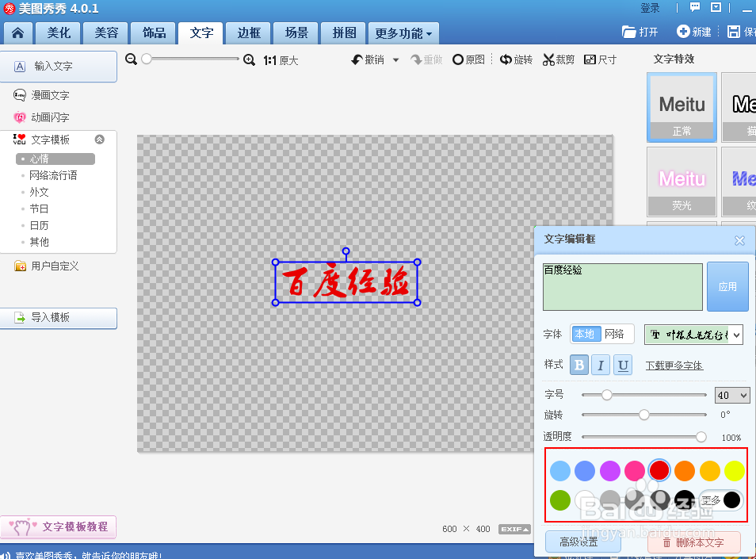The image size is (756, 559).
Task: Select the 荧光 text effect thumbnail
Action: click(x=682, y=182)
